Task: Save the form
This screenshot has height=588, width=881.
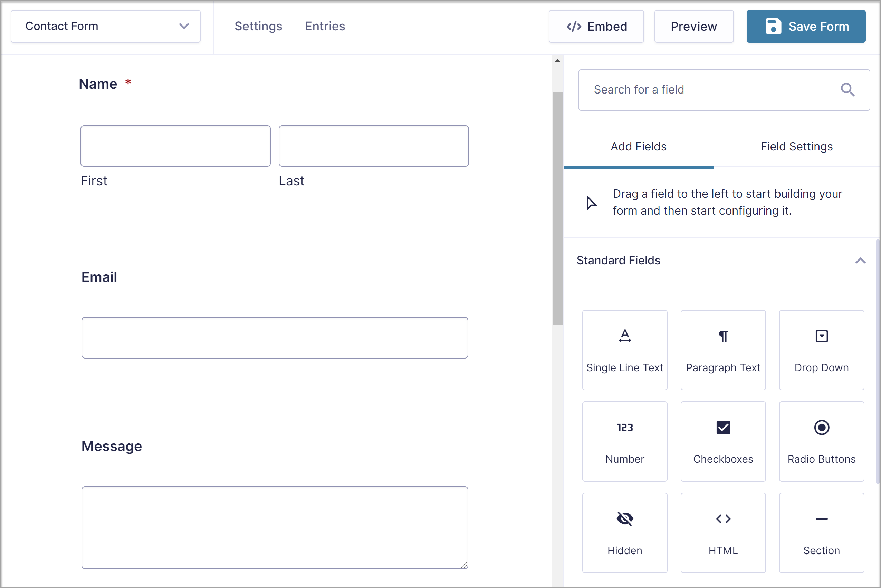Action: (x=806, y=26)
